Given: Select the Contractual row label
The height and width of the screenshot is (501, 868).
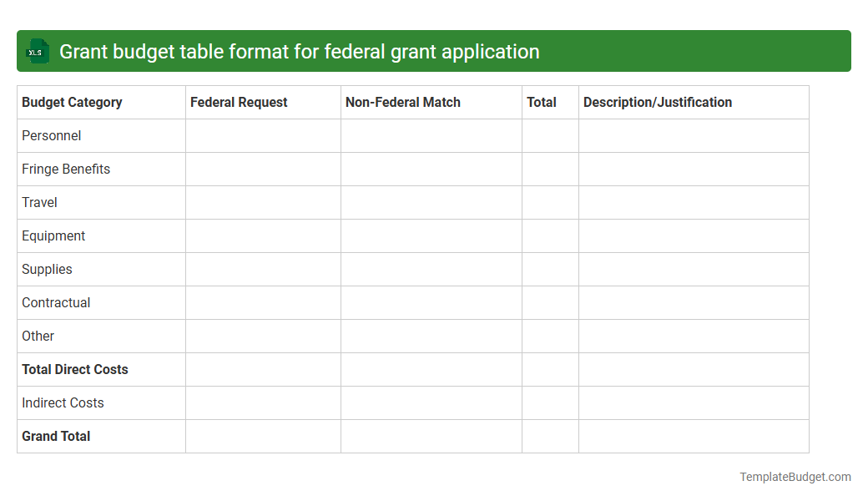Looking at the screenshot, I should (56, 302).
